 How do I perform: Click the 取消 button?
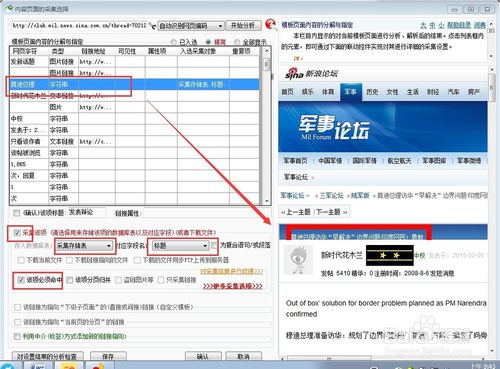pos(243,356)
